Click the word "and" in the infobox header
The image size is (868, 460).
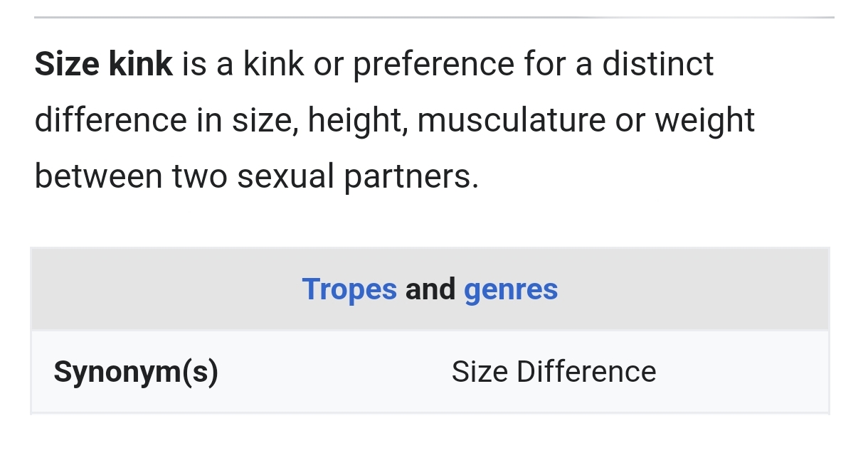pyautogui.click(x=430, y=289)
